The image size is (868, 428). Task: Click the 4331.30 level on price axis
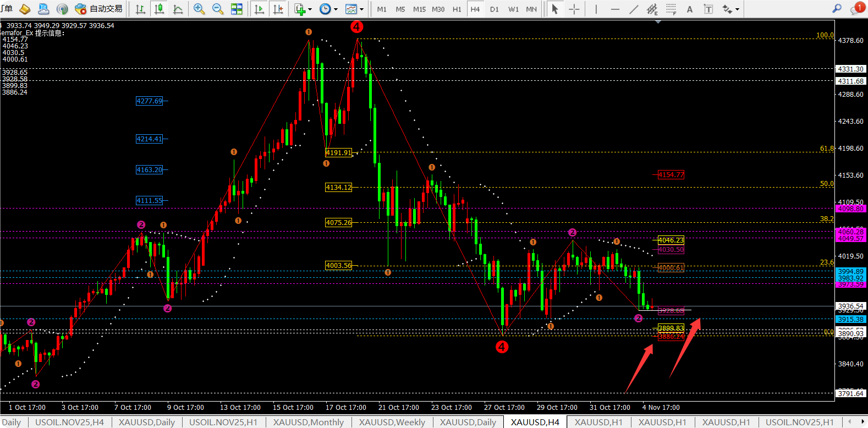[x=850, y=69]
